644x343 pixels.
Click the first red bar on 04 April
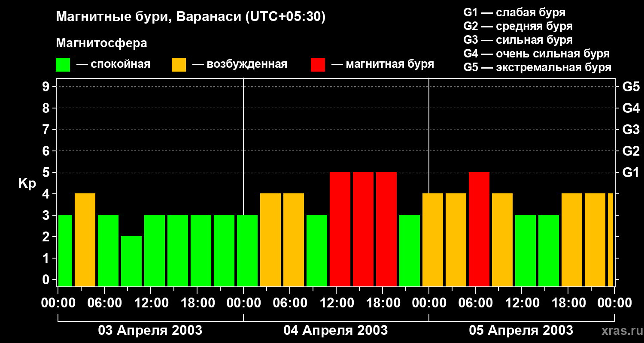tap(340, 229)
